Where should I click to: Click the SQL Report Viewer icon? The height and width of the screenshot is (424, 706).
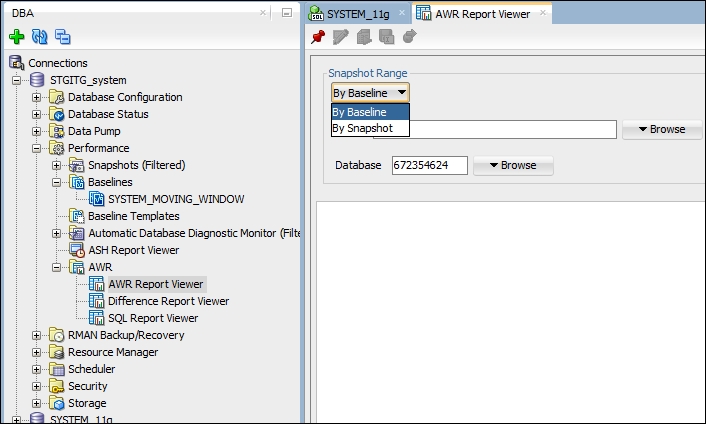click(x=96, y=318)
